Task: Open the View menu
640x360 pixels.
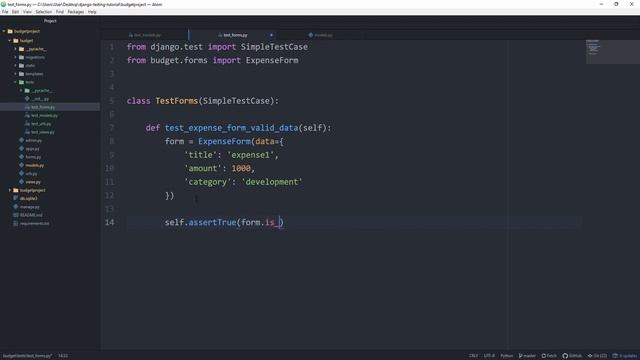Action: (27, 12)
